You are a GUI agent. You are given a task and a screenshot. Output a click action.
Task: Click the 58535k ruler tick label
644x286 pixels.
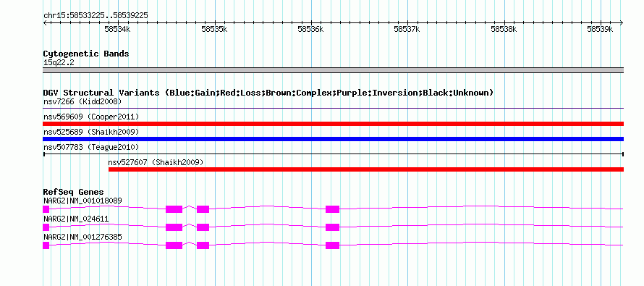coord(214,29)
